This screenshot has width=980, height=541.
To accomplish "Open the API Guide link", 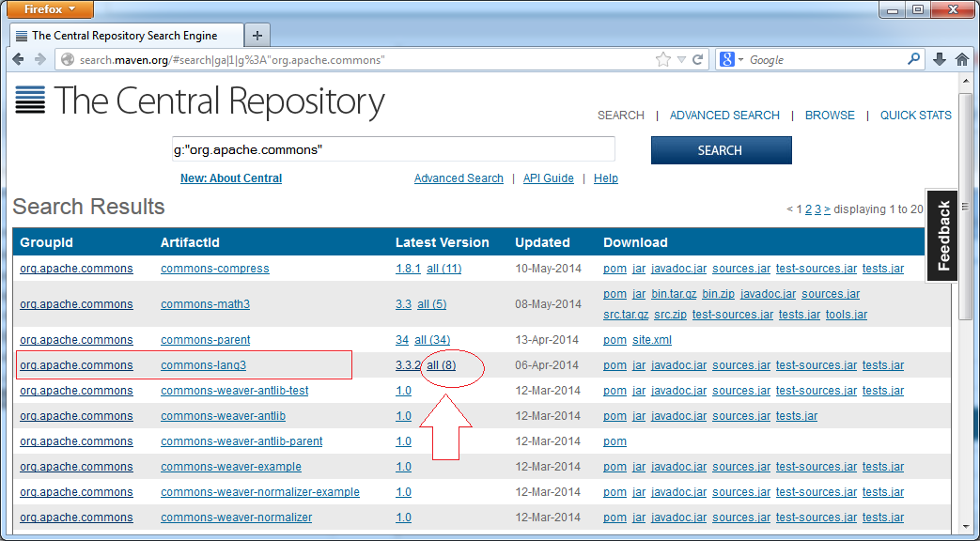I will [x=548, y=178].
